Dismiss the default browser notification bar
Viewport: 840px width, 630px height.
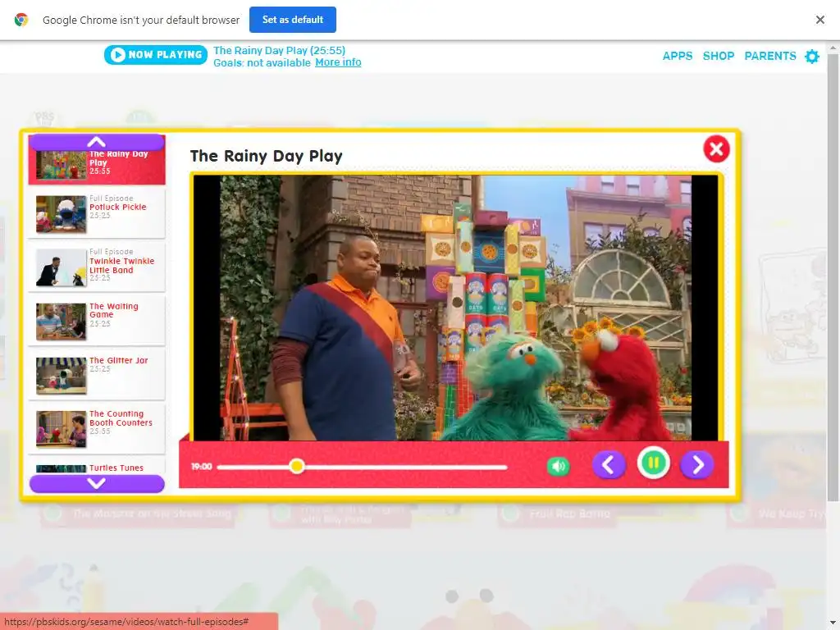coord(819,20)
